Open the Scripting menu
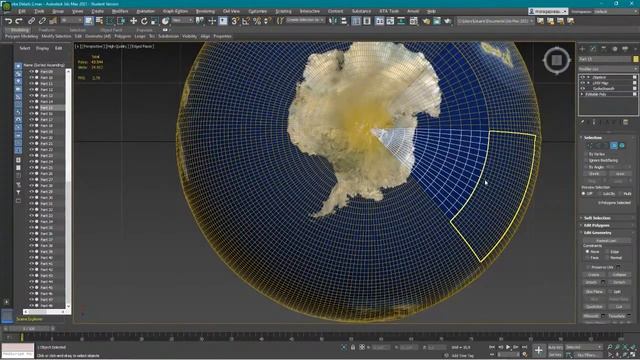The image size is (640, 360). [x=283, y=11]
